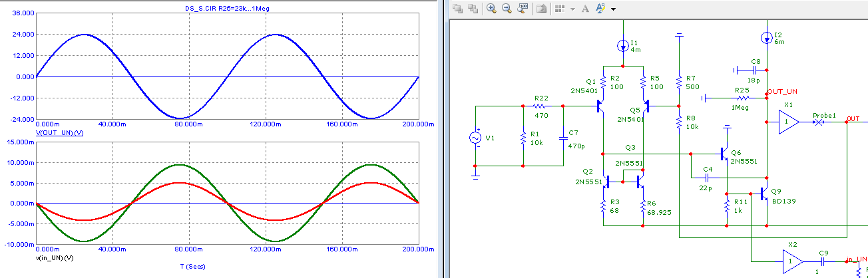The width and height of the screenshot is (868, 278).
Task: Click the zoom in magnifier icon
Action: point(491,9)
